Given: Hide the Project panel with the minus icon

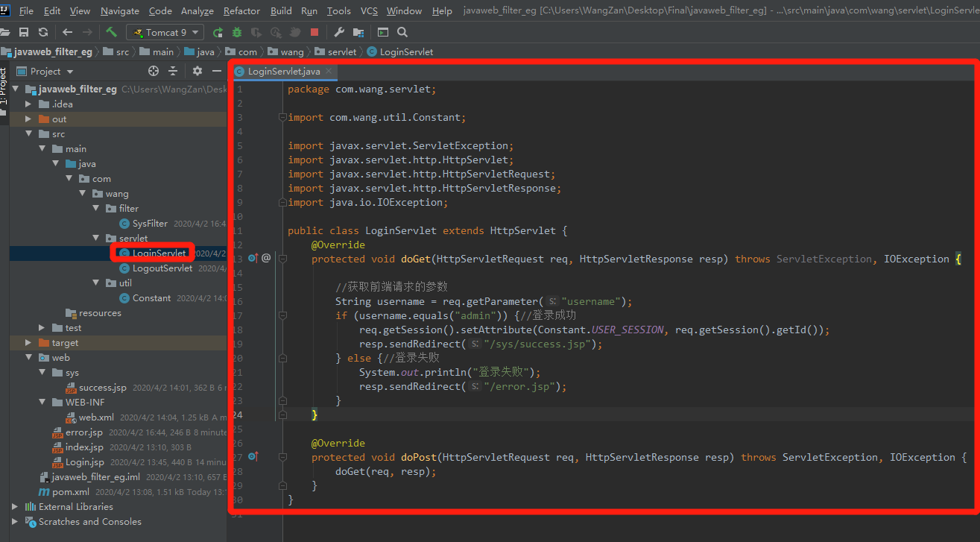Looking at the screenshot, I should pyautogui.click(x=217, y=71).
